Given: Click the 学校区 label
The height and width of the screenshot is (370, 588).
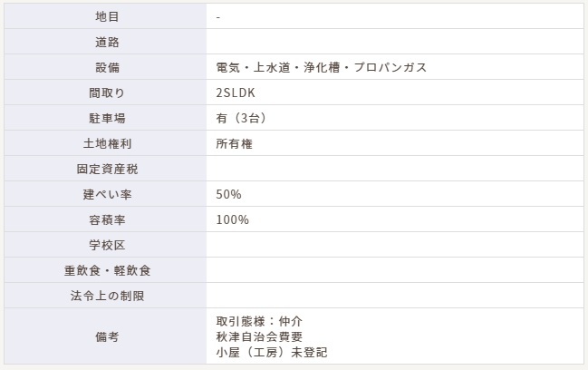Looking at the screenshot, I should (107, 245).
